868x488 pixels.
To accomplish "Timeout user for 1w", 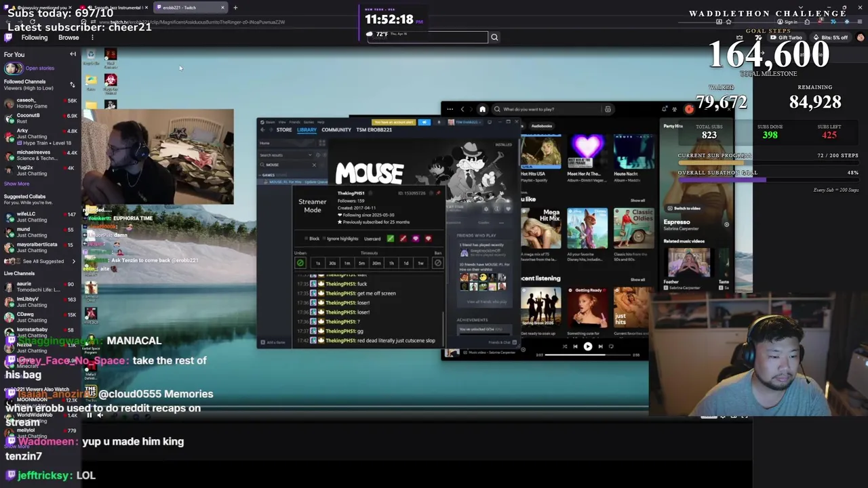I will (420, 263).
